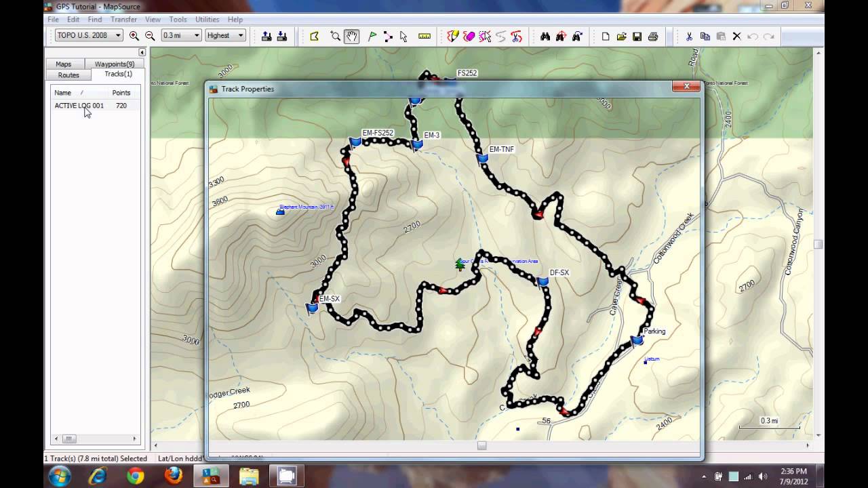Screen dimensions: 868x488
Task: Open Find Places binoculars icon
Action: (545, 36)
